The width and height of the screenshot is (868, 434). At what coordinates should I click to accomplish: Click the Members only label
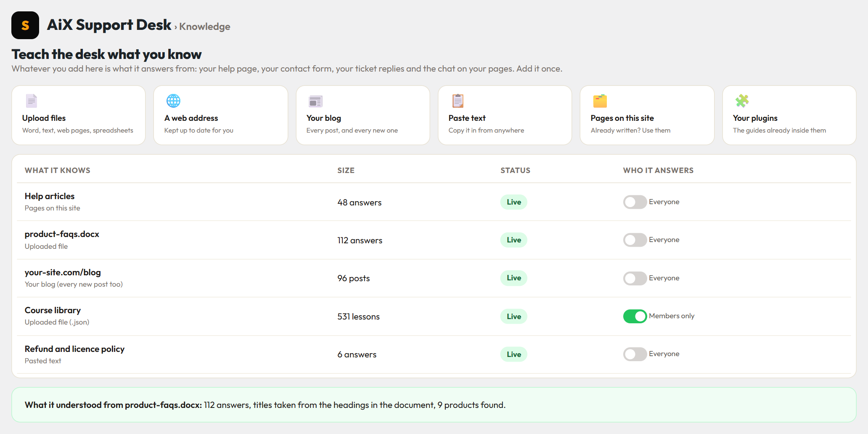[672, 316]
